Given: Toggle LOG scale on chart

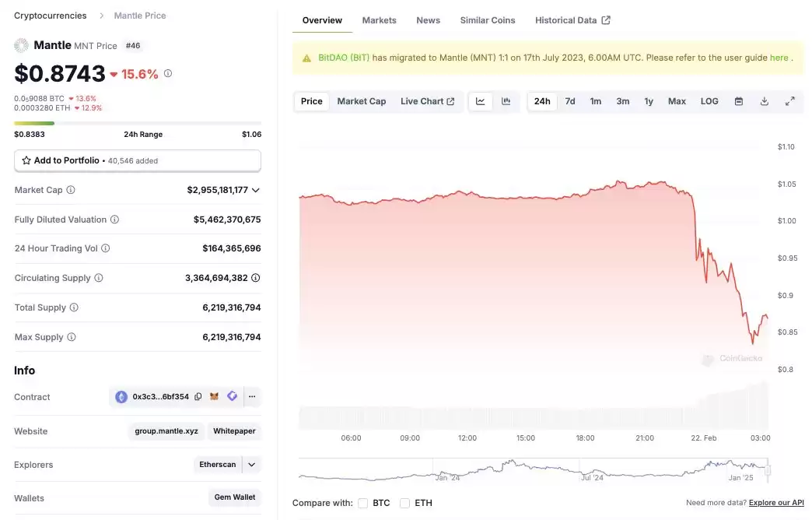Looking at the screenshot, I should (709, 101).
